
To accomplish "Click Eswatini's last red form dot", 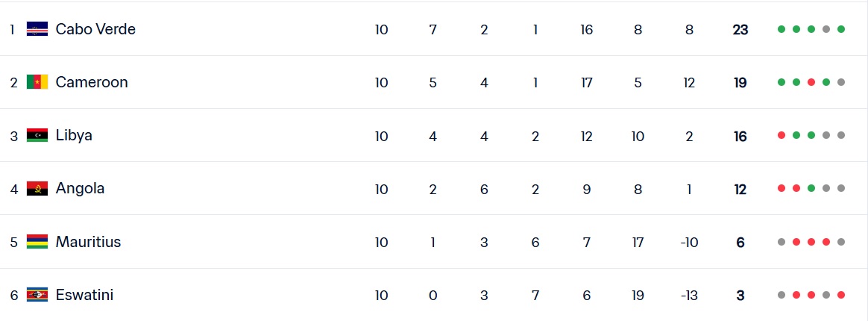I will click(841, 295).
